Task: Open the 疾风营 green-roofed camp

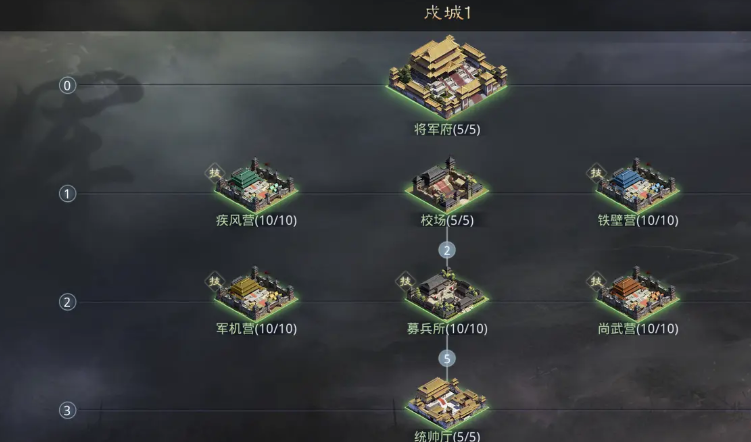Action: click(256, 185)
